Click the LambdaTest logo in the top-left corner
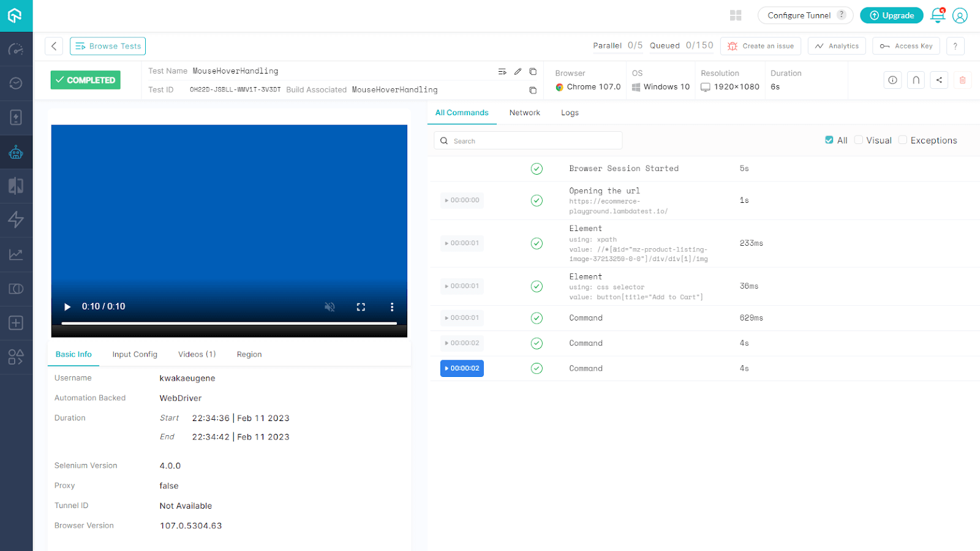The image size is (980, 551). point(15,15)
